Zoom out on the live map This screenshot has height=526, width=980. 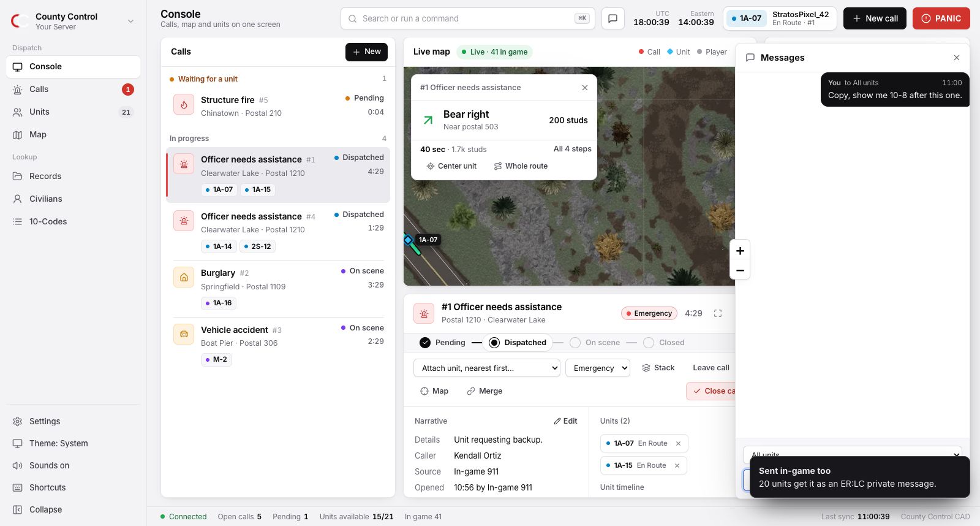coord(740,270)
